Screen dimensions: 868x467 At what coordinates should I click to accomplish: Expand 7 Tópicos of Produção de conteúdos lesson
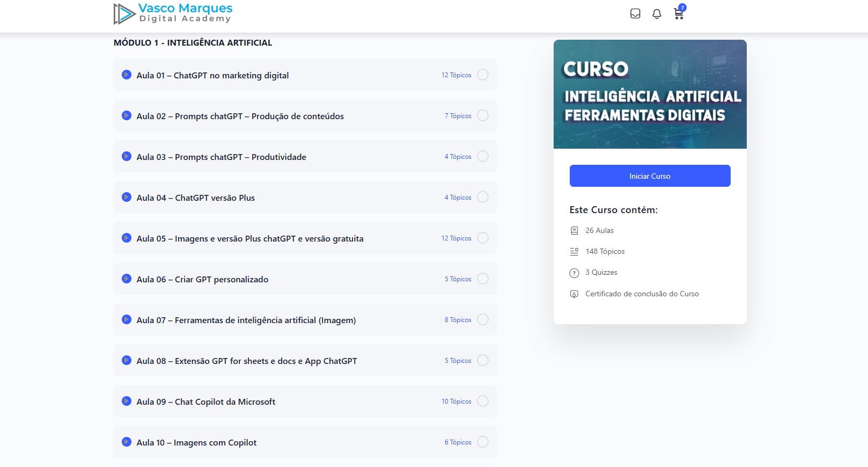pos(458,116)
